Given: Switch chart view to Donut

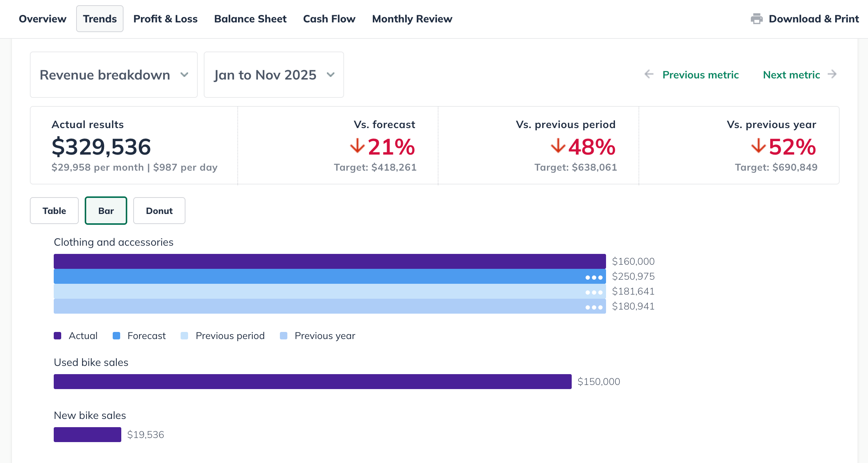Looking at the screenshot, I should click(x=159, y=211).
